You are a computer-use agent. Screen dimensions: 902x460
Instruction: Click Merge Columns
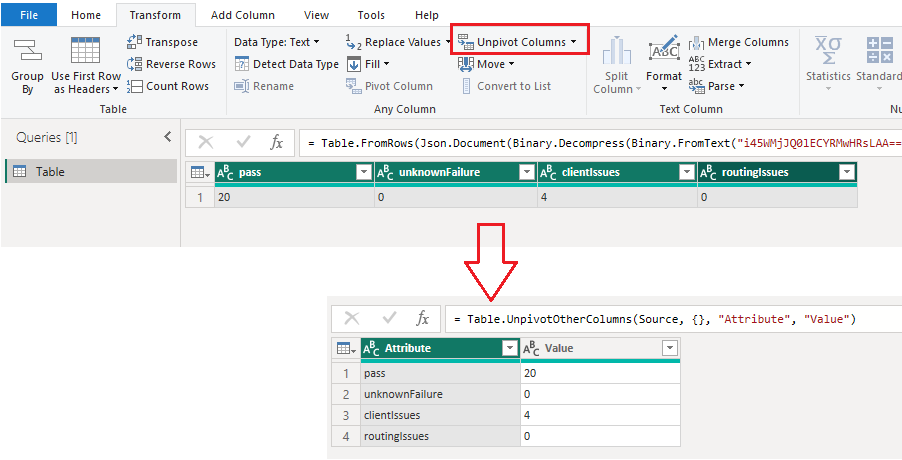pos(739,42)
